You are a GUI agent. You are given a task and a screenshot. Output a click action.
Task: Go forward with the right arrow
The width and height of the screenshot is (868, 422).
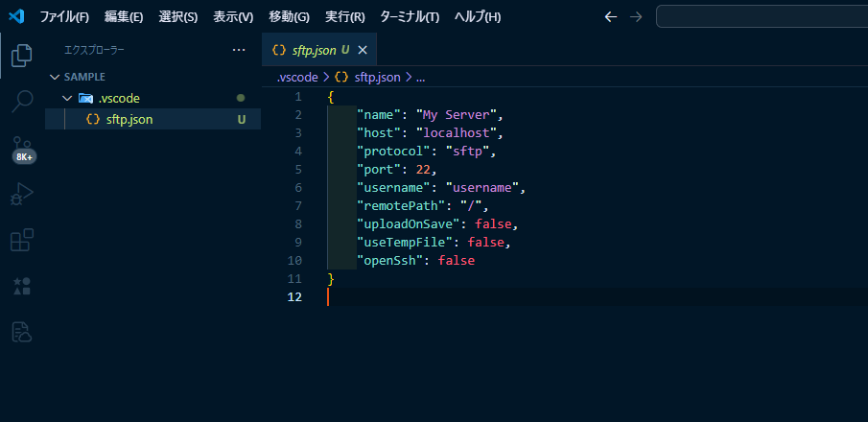pos(636,17)
